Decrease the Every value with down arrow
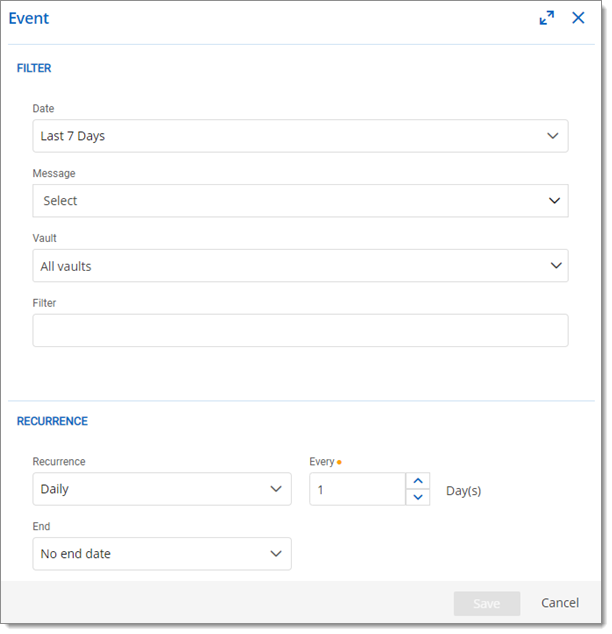 click(x=418, y=497)
